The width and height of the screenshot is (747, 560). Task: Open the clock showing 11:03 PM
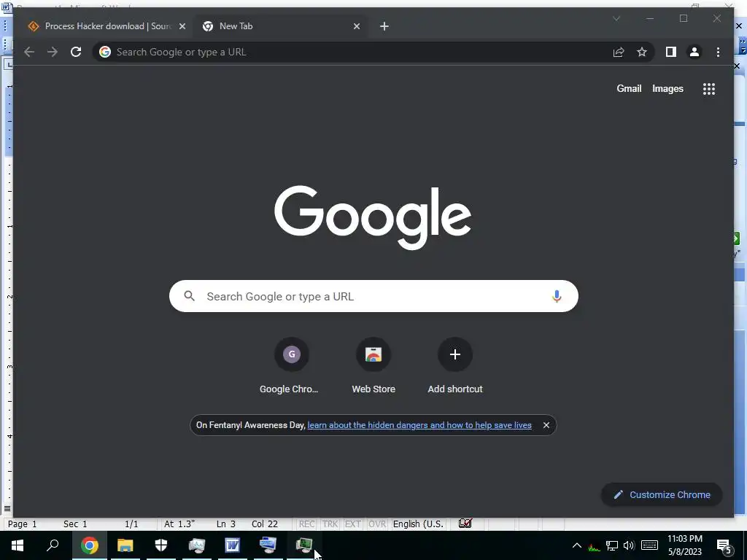click(x=684, y=545)
